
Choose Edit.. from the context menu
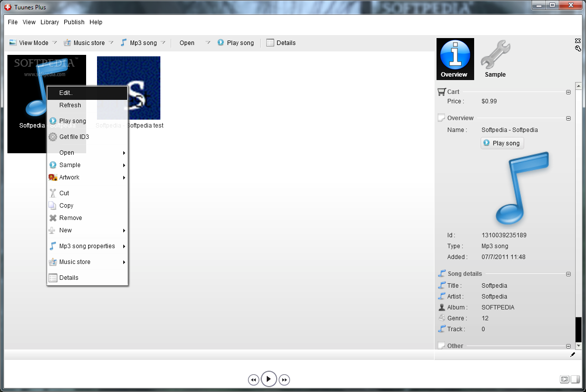[x=88, y=93]
